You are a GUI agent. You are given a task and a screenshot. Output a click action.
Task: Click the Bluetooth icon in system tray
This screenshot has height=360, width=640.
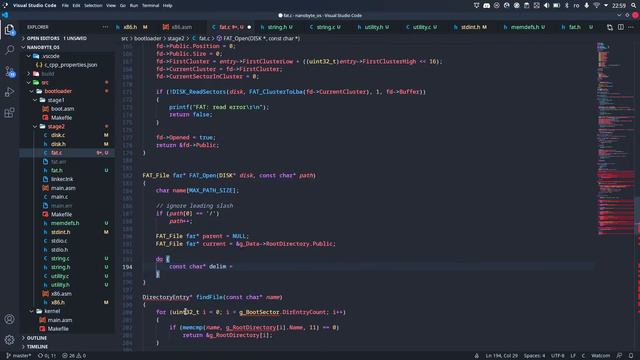567,5
